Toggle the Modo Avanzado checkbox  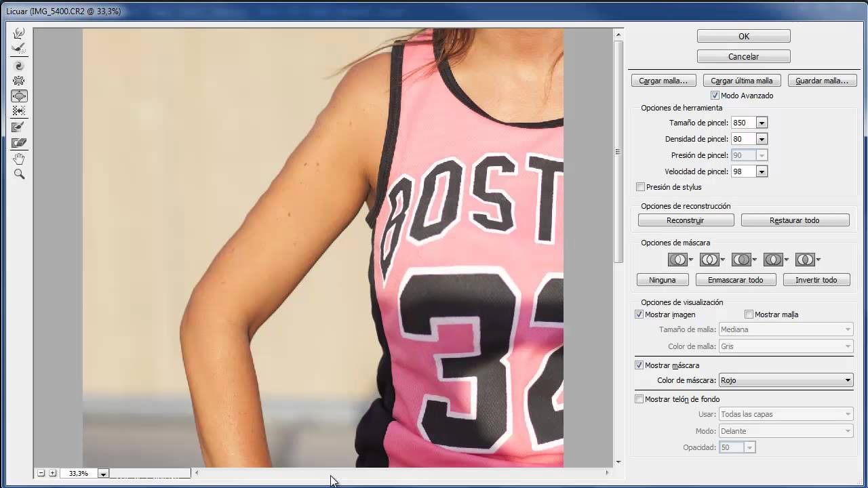coord(715,96)
